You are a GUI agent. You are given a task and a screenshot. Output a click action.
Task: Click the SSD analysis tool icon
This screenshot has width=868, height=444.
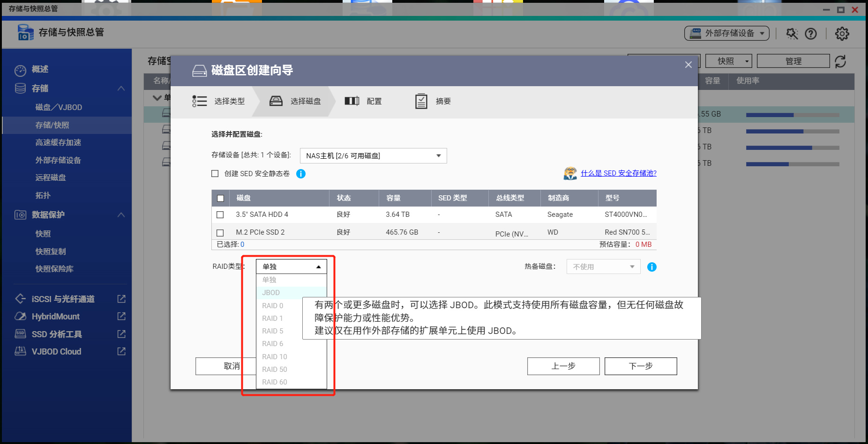click(20, 334)
